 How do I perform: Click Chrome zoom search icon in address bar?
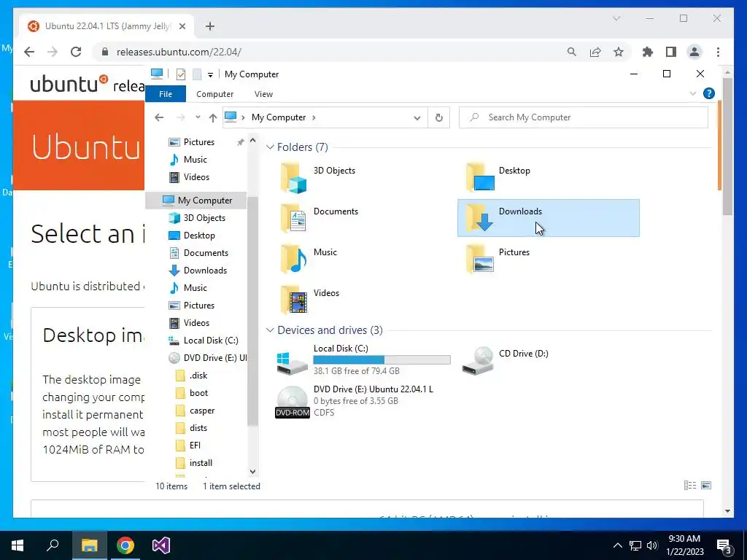(572, 52)
